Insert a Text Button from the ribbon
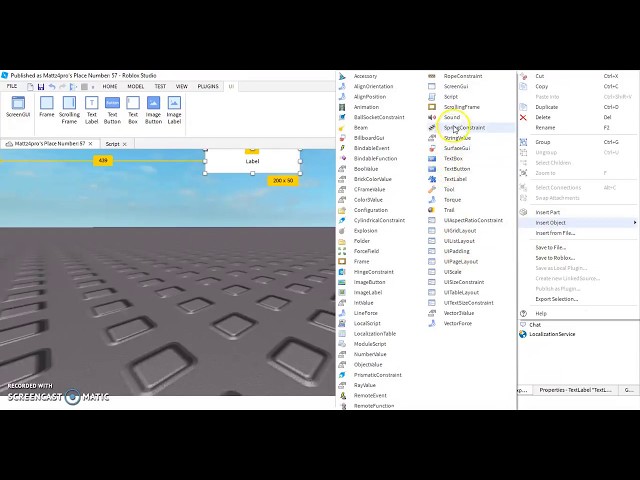Viewport: 640px width, 480px height. click(x=112, y=110)
